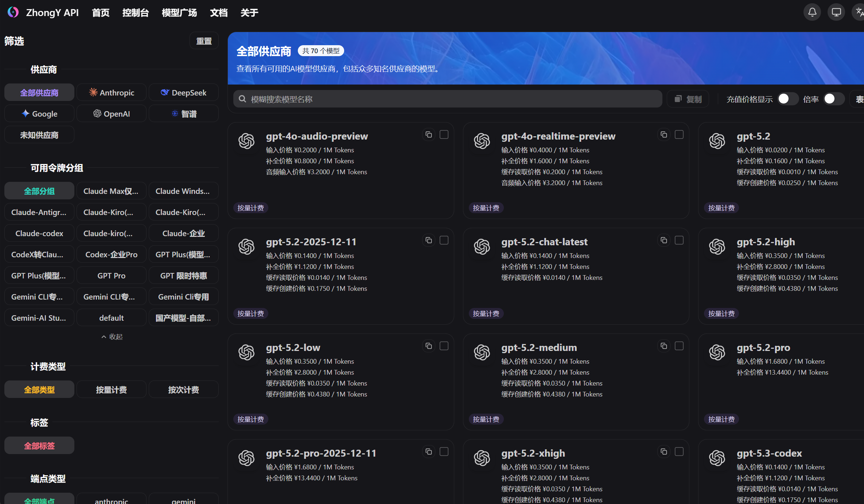The height and width of the screenshot is (504, 864).
Task: Select the GPT 限时特惠 token group
Action: 184,276
